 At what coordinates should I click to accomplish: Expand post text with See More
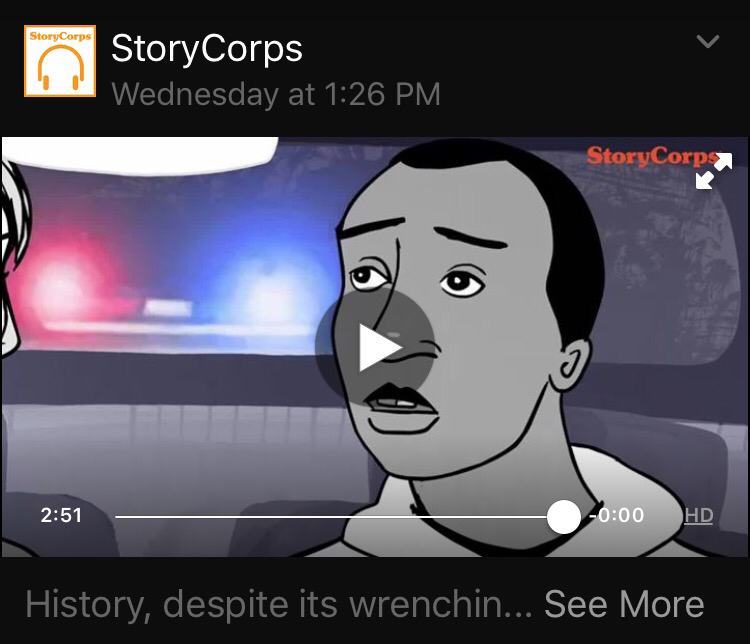[x=624, y=604]
